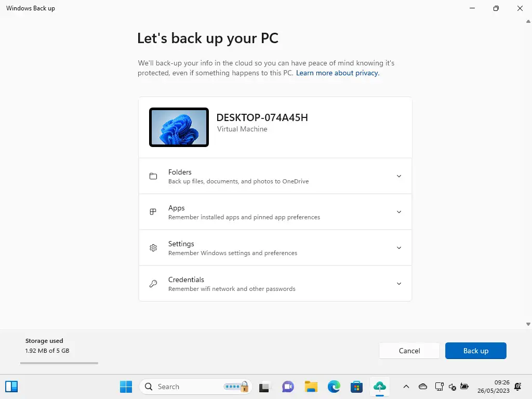
Task: Open the Windows Start menu
Action: click(126, 387)
